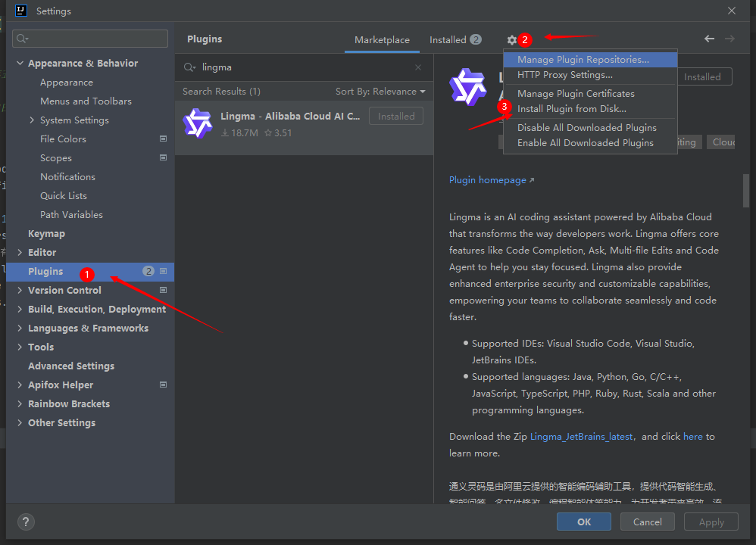756x545 pixels.
Task: Expand Build, Execution, Deployment section
Action: [x=20, y=309]
